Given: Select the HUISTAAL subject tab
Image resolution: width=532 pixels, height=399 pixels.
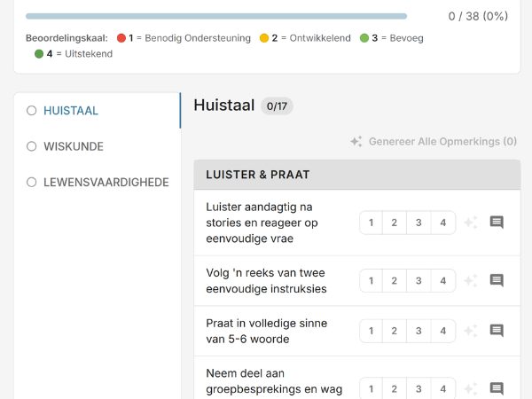Looking at the screenshot, I should (x=98, y=111).
